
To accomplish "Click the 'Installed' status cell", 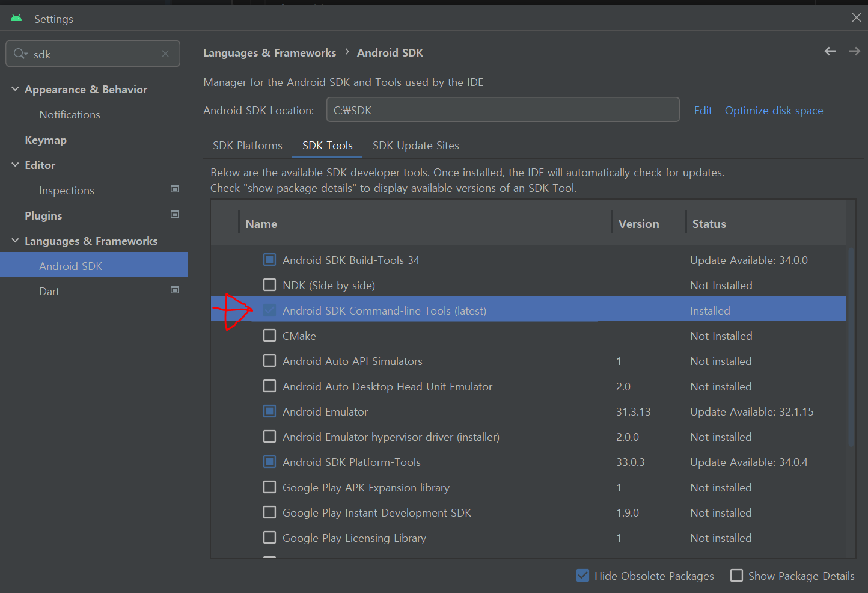I will [710, 310].
